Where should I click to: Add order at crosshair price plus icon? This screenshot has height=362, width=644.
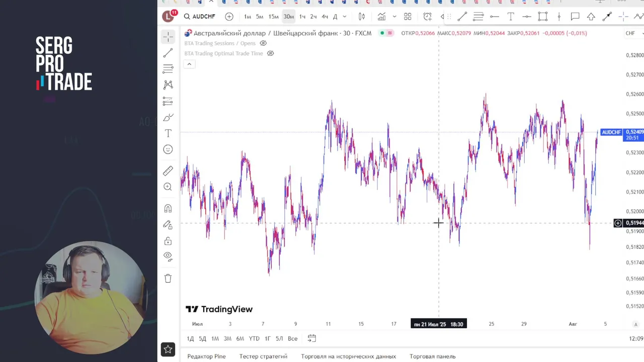tap(618, 223)
